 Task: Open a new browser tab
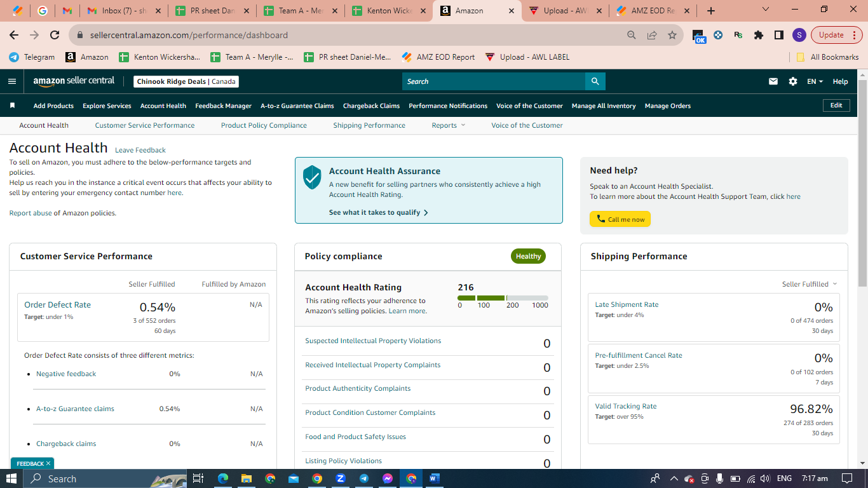point(711,11)
